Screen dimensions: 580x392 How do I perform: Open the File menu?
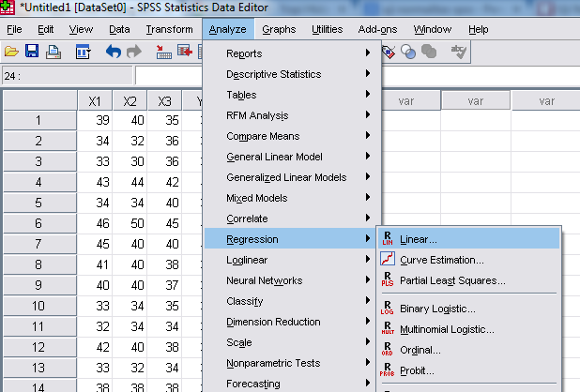pyautogui.click(x=14, y=29)
